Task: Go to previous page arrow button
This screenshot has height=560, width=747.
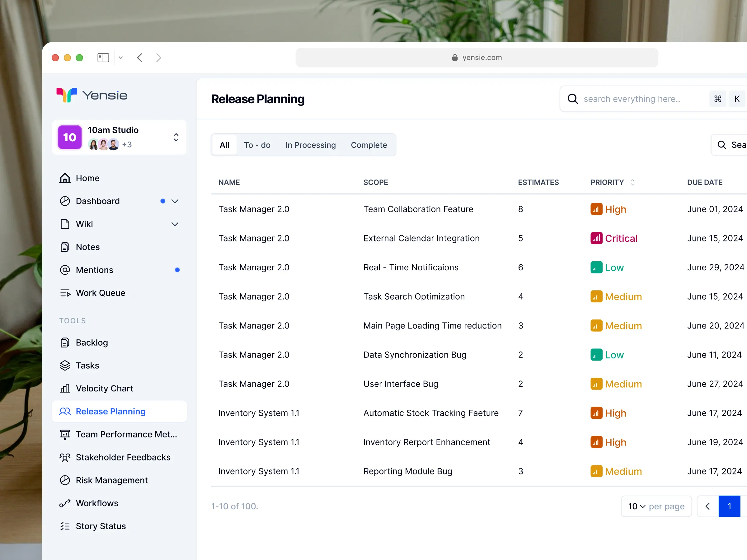Action: click(x=707, y=506)
